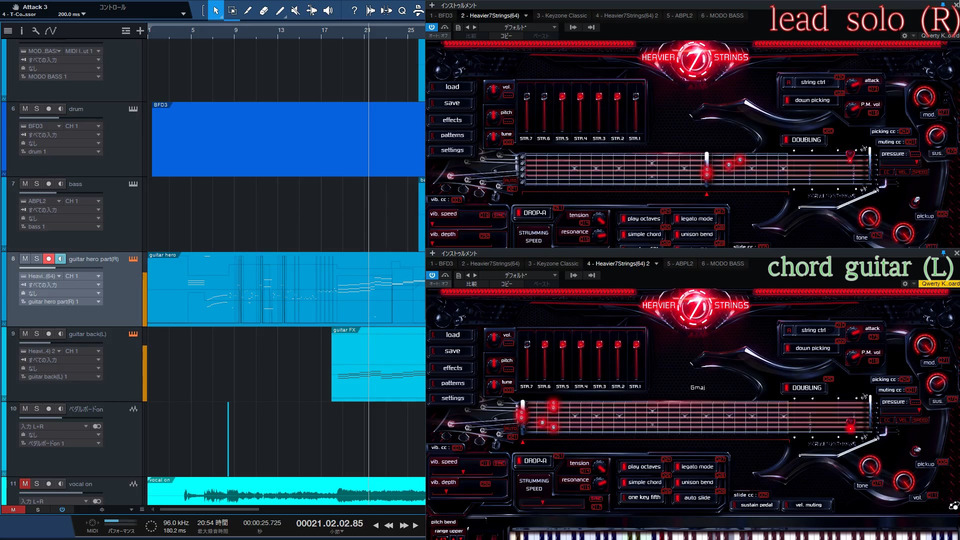Image resolution: width=960 pixels, height=540 pixels.
Task: Click the play transport arrow
Action: 416,525
